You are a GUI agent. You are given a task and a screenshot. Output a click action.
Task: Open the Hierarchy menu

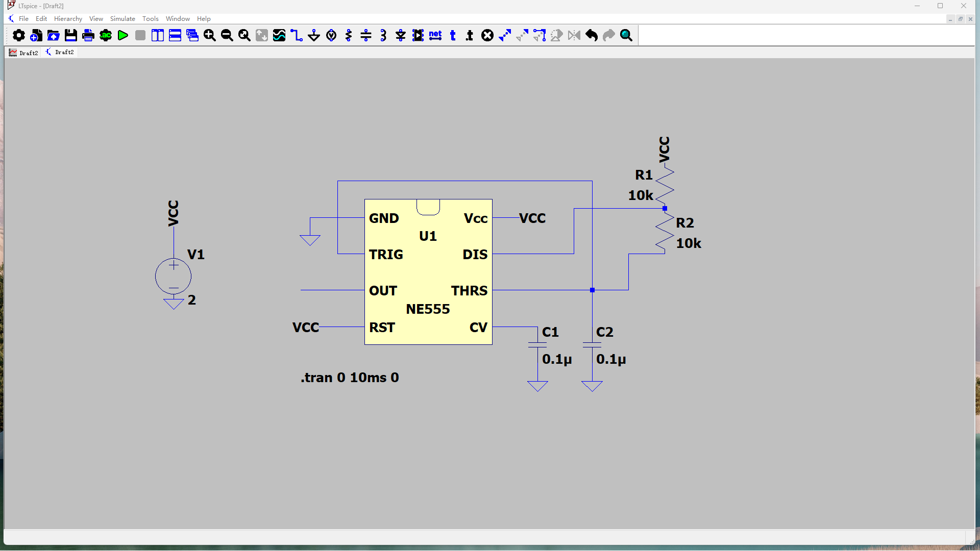coord(68,19)
